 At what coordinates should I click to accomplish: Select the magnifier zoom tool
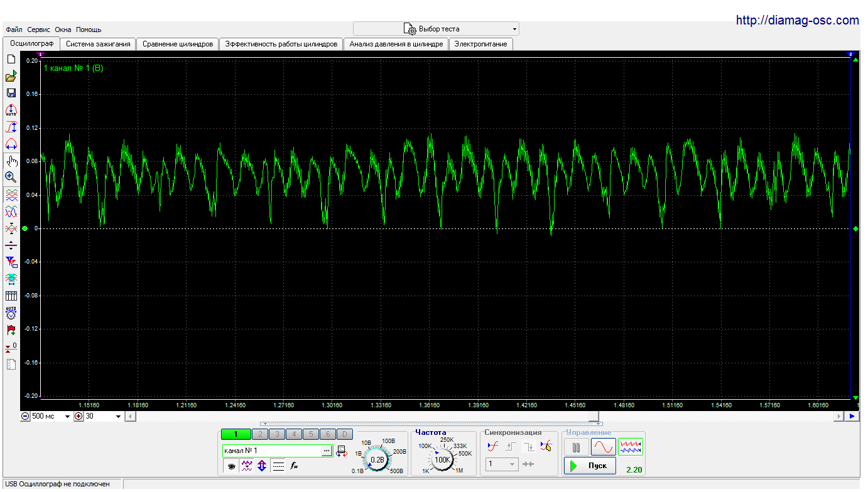pyautogui.click(x=11, y=177)
